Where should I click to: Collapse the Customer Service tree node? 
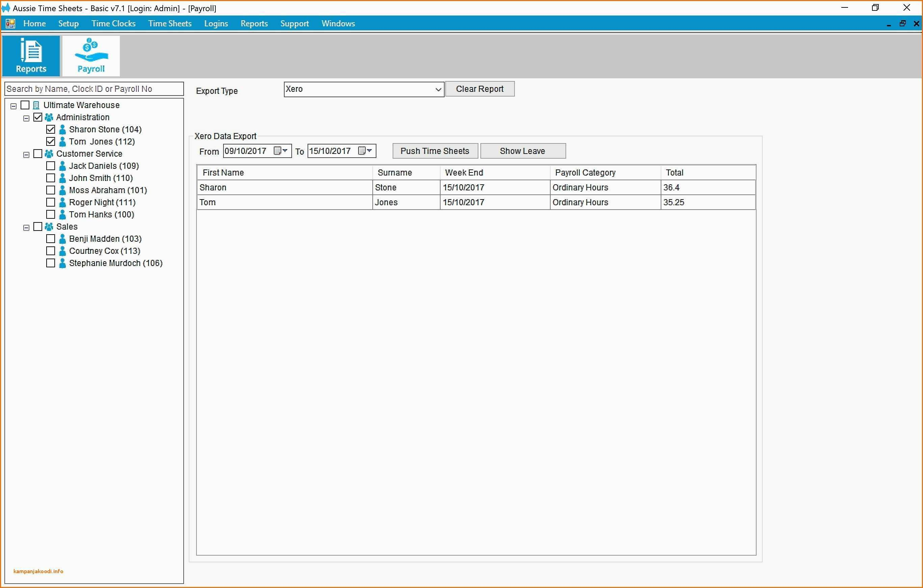(26, 155)
